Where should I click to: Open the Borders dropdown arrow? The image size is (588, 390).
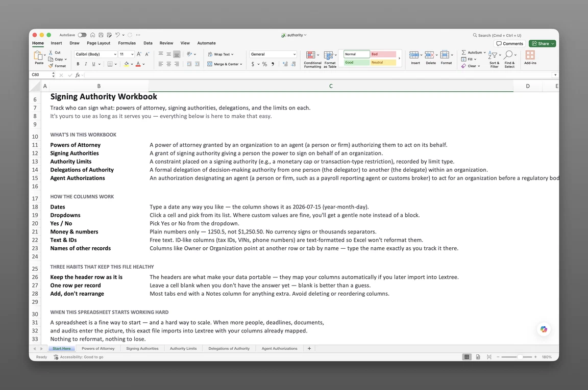pyautogui.click(x=115, y=64)
